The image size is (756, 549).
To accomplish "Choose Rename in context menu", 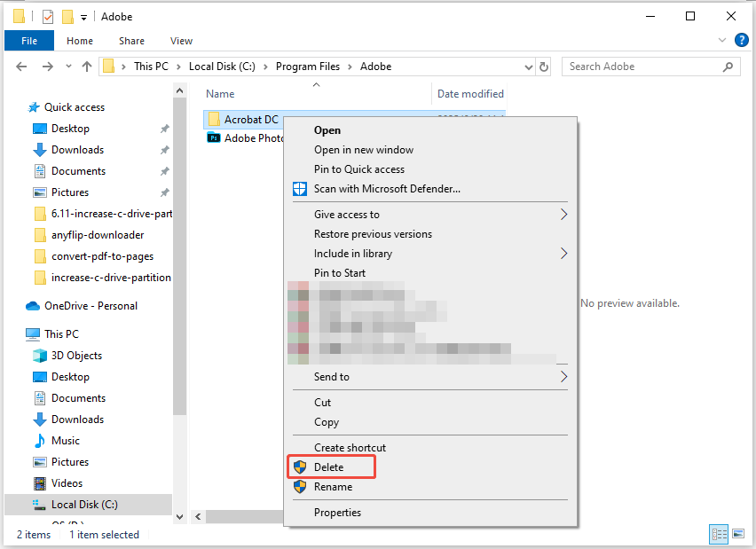I will coord(333,487).
